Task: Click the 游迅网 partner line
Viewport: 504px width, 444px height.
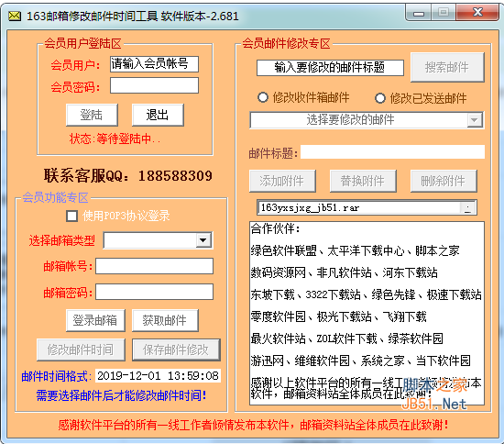Action: [361, 361]
